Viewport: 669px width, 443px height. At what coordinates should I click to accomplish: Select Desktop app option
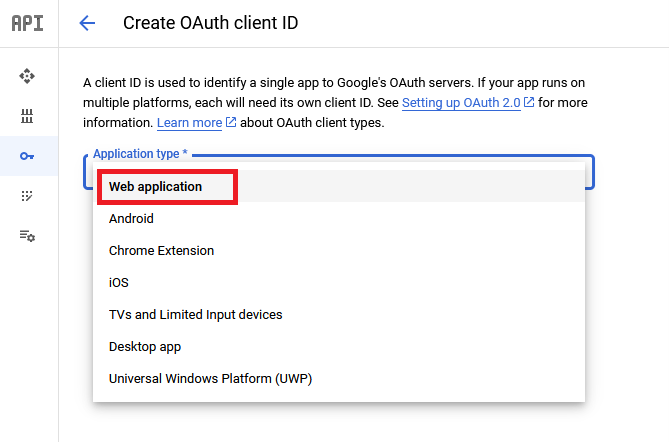pyautogui.click(x=339, y=347)
